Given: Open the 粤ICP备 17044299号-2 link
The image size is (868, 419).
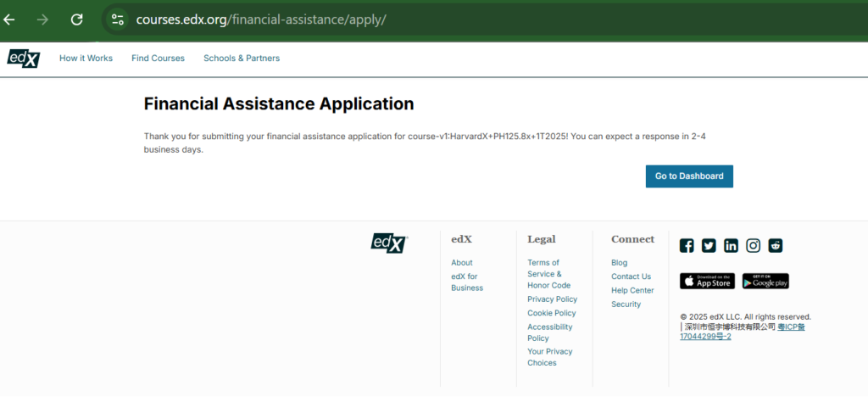Looking at the screenshot, I should tap(742, 332).
